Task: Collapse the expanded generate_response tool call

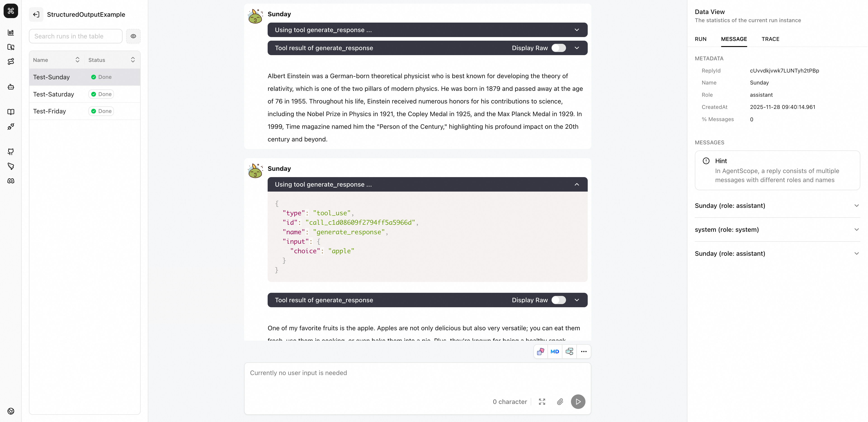Action: (x=577, y=185)
